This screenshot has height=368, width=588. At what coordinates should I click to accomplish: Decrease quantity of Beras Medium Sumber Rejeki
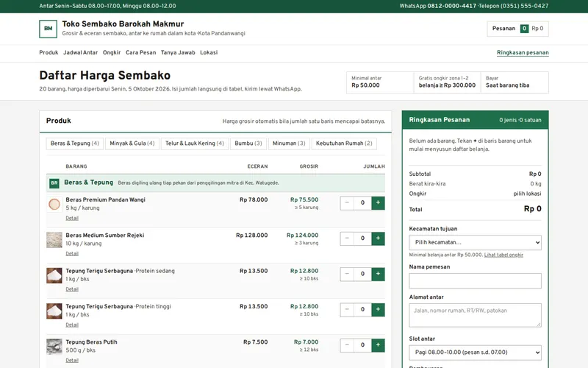347,238
